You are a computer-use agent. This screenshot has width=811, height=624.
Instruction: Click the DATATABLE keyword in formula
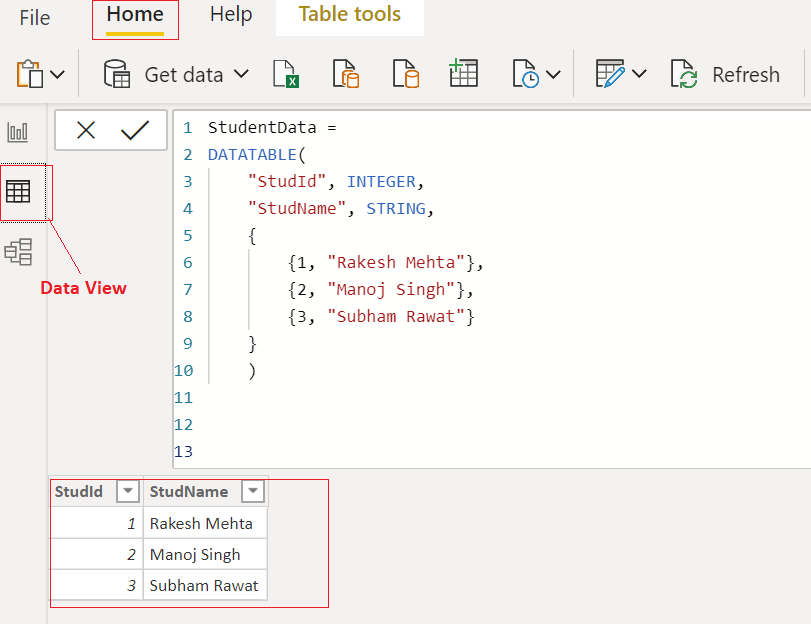(x=252, y=154)
